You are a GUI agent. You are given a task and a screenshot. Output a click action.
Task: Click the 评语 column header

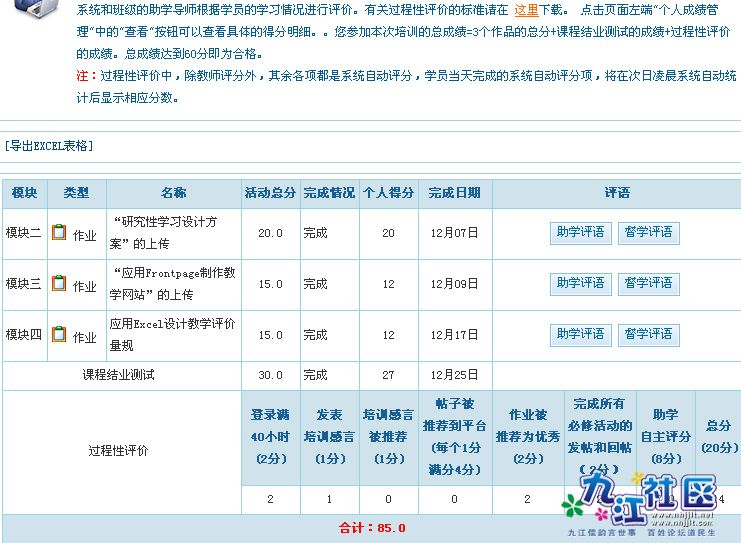coord(617,193)
